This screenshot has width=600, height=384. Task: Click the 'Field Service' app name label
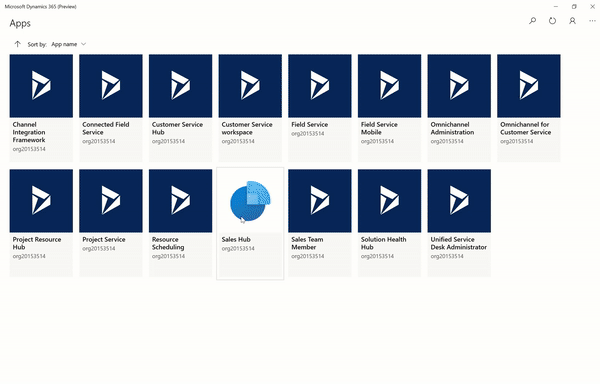[x=310, y=125]
